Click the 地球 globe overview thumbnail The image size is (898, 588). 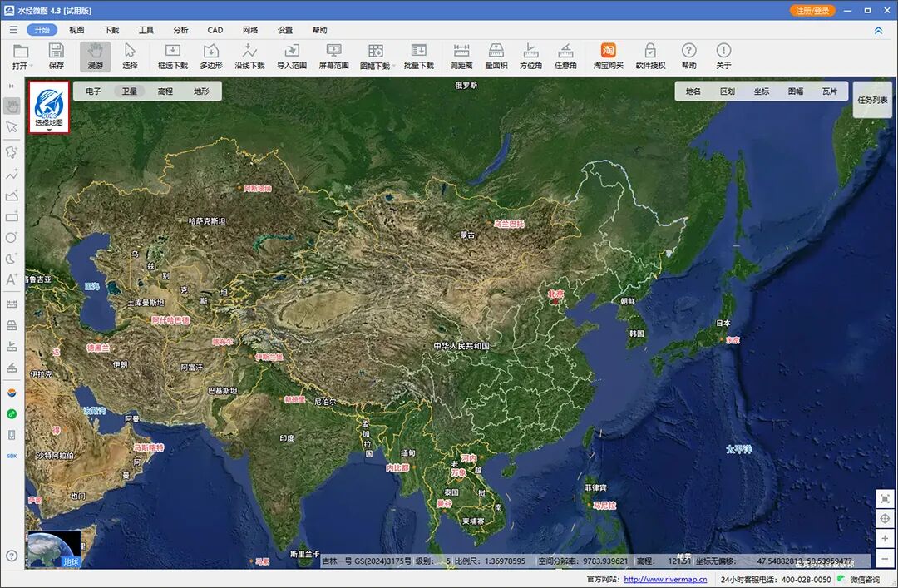(54, 549)
